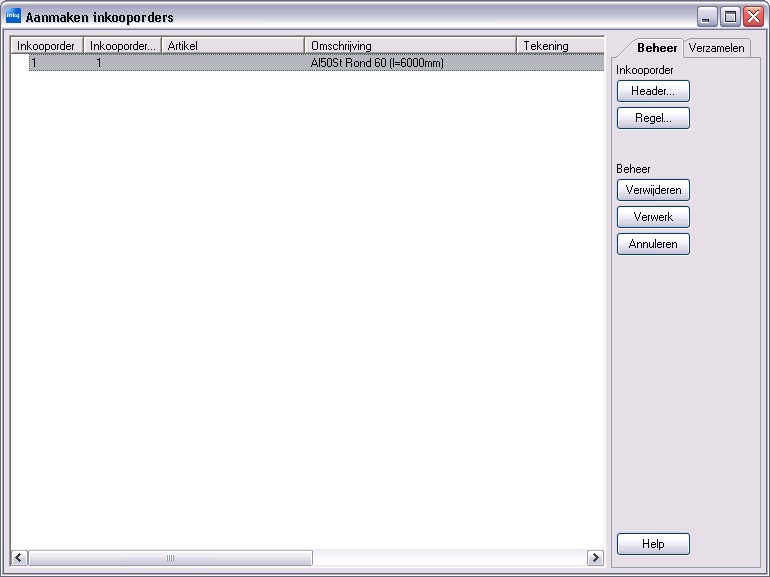Click the truncated Inkooporder... column header
The image size is (770, 577).
pyautogui.click(x=122, y=46)
